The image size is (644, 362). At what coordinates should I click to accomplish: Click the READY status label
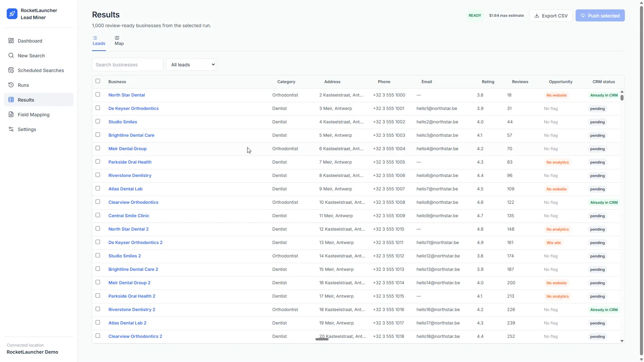[x=475, y=16]
